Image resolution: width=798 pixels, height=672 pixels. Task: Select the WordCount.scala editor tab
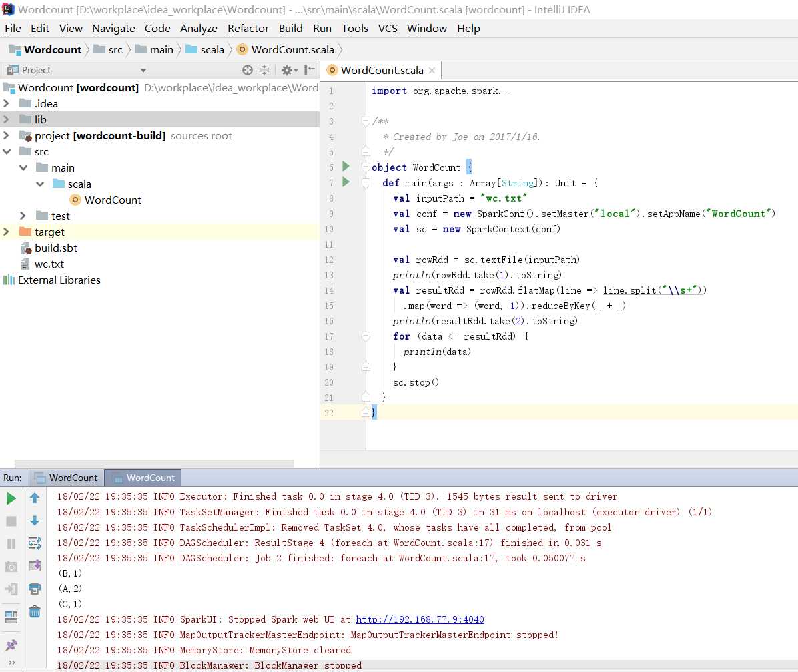pyautogui.click(x=381, y=70)
